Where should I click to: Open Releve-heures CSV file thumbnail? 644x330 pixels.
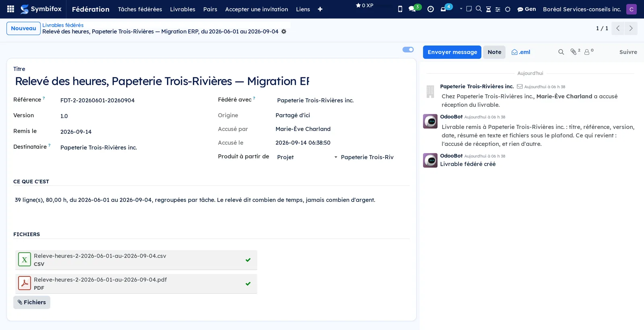click(25, 260)
